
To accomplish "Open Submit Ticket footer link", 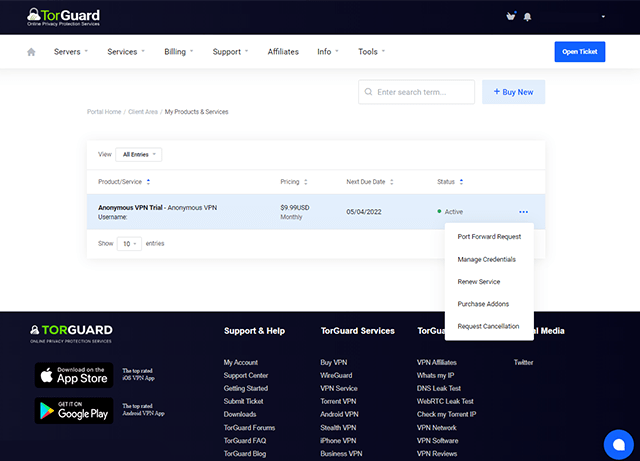I will point(243,401).
